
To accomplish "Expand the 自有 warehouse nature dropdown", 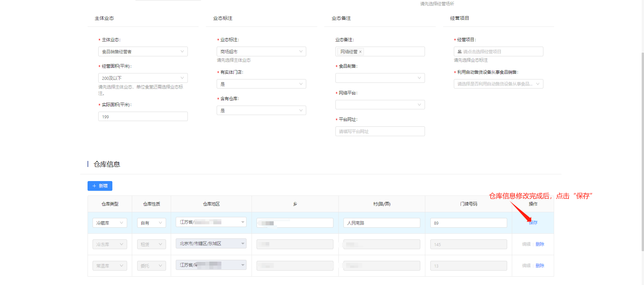I will (x=151, y=223).
